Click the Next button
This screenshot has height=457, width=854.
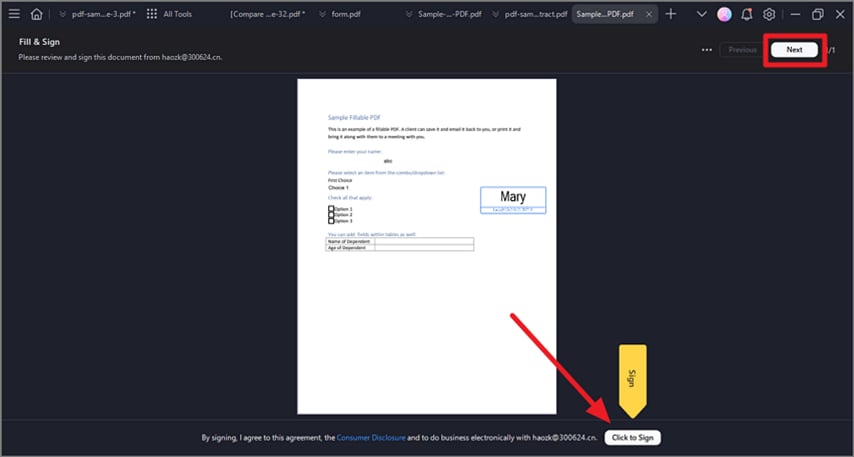tap(794, 50)
